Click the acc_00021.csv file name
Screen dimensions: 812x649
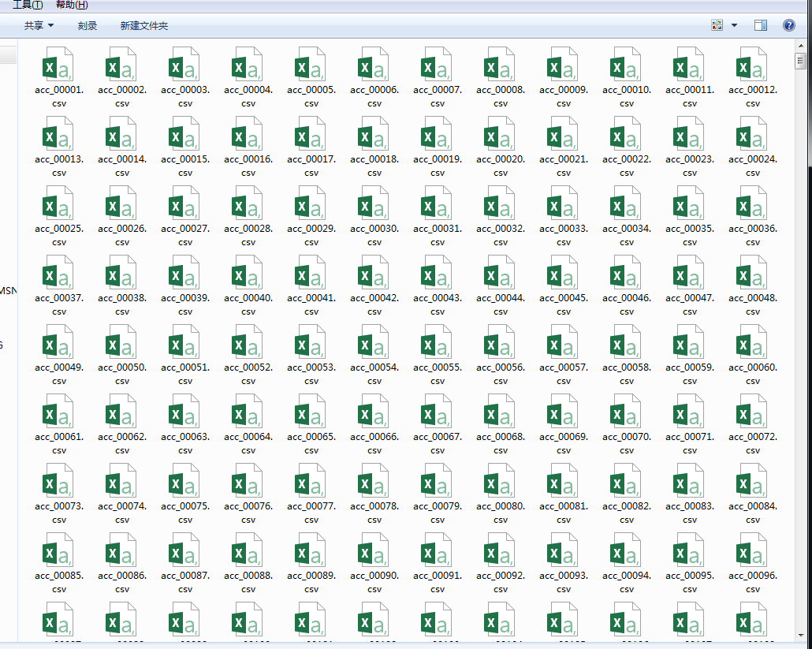pyautogui.click(x=564, y=166)
